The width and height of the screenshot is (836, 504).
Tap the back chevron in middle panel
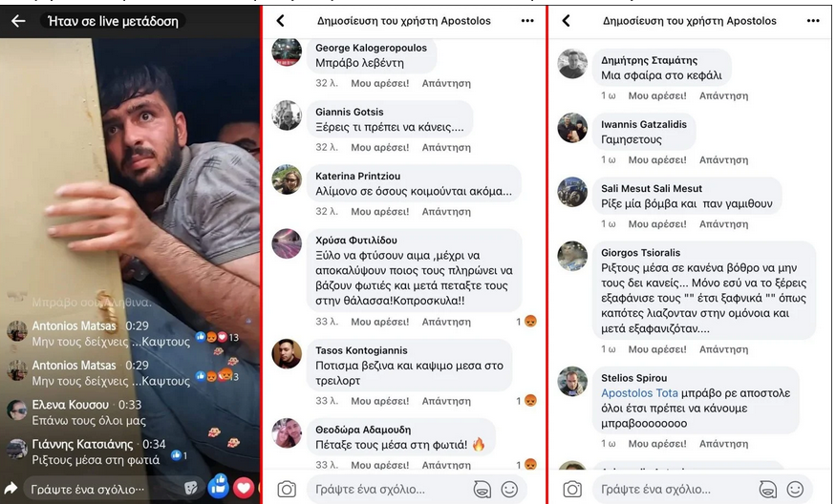[281, 21]
